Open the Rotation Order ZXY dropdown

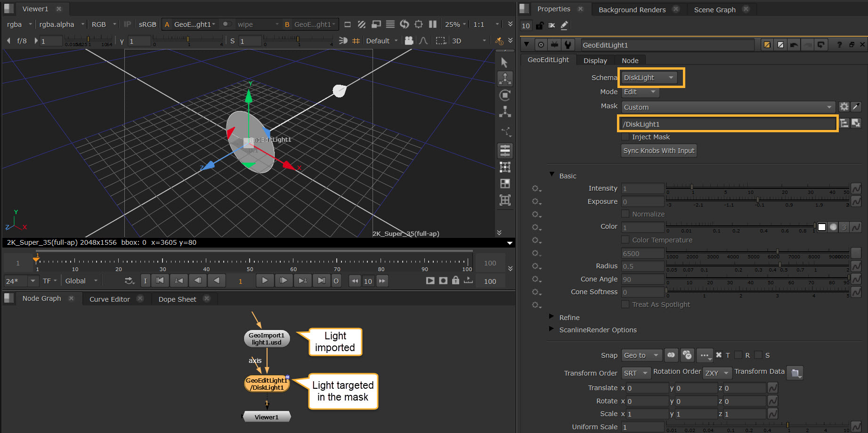click(717, 373)
